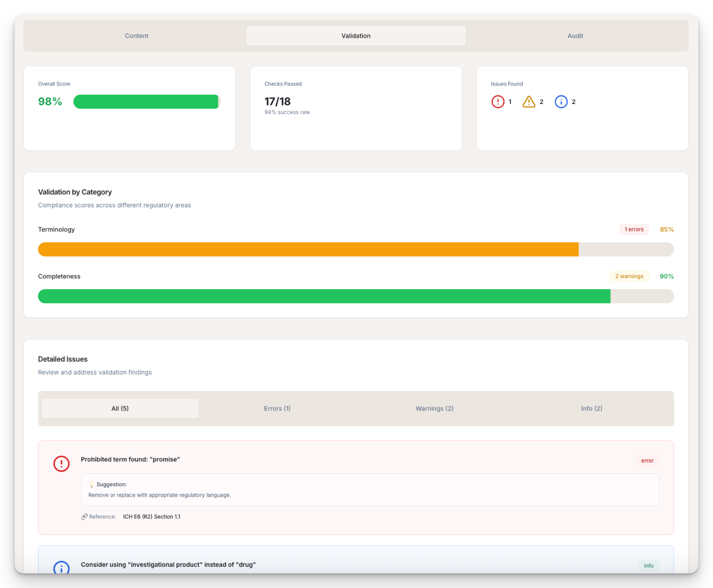Click the Overall Score card label
This screenshot has width=713, height=588.
pyautogui.click(x=54, y=84)
